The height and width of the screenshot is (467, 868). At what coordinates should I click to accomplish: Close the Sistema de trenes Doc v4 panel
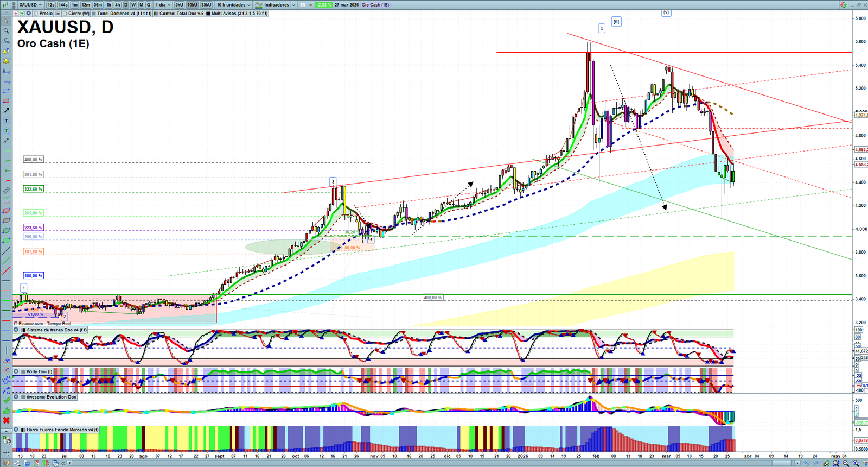(16, 330)
